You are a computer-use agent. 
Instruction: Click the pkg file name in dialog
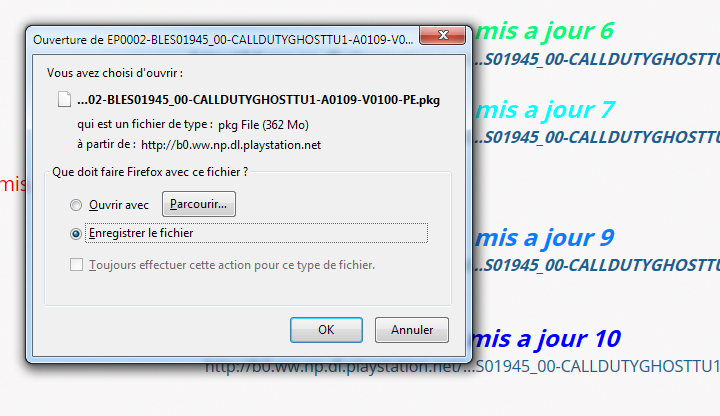[259, 100]
